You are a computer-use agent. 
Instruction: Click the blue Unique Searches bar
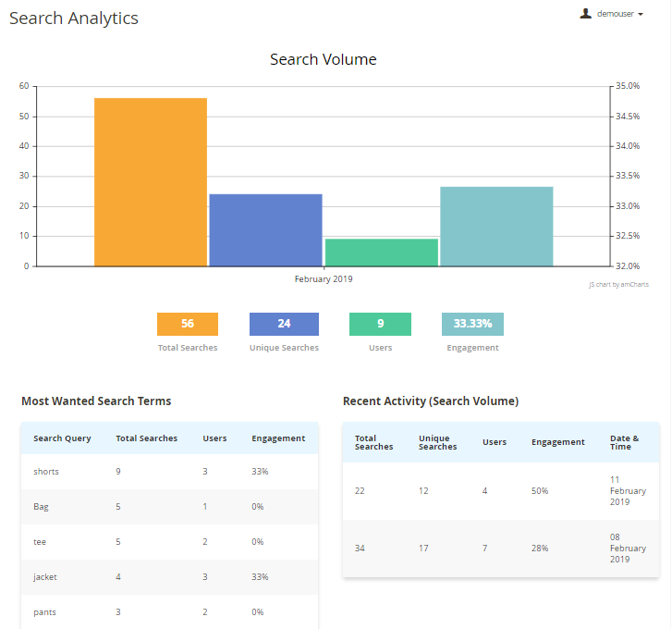click(265, 229)
